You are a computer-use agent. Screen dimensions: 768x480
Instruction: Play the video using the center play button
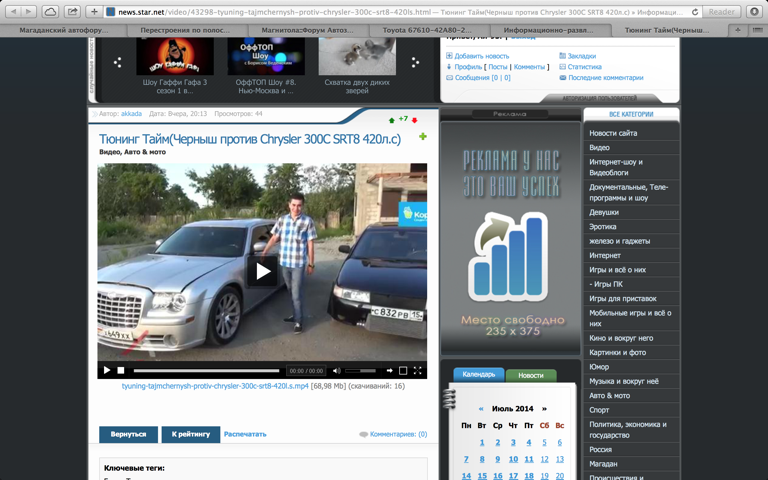coord(262,271)
